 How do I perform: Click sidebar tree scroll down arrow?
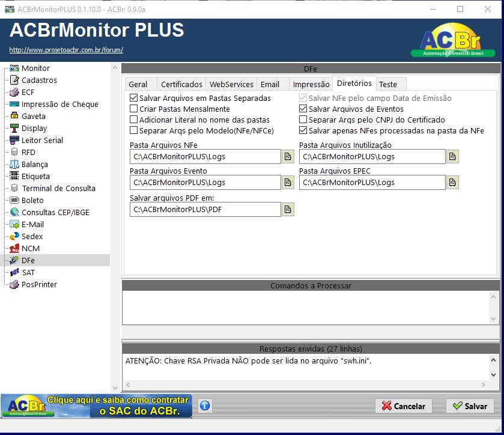(115, 388)
